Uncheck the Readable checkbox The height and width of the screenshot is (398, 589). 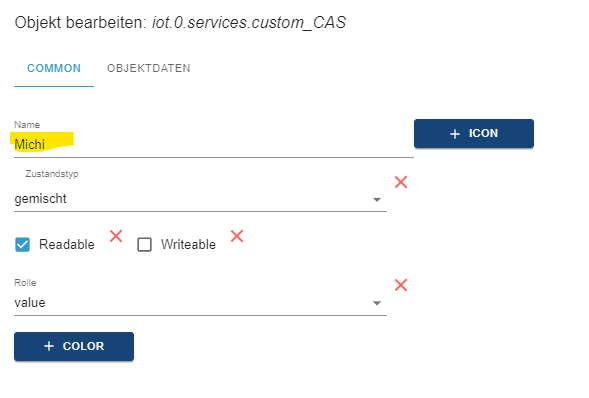coord(22,245)
